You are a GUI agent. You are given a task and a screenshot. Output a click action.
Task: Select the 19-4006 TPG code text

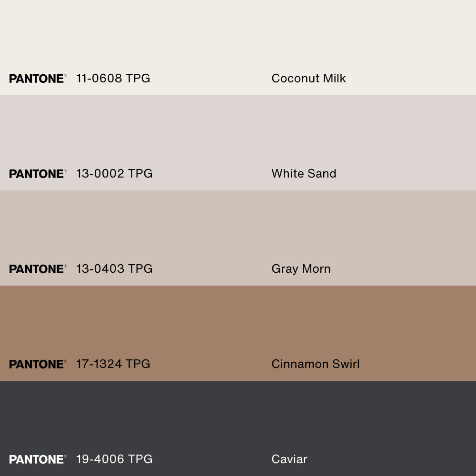pos(114,459)
